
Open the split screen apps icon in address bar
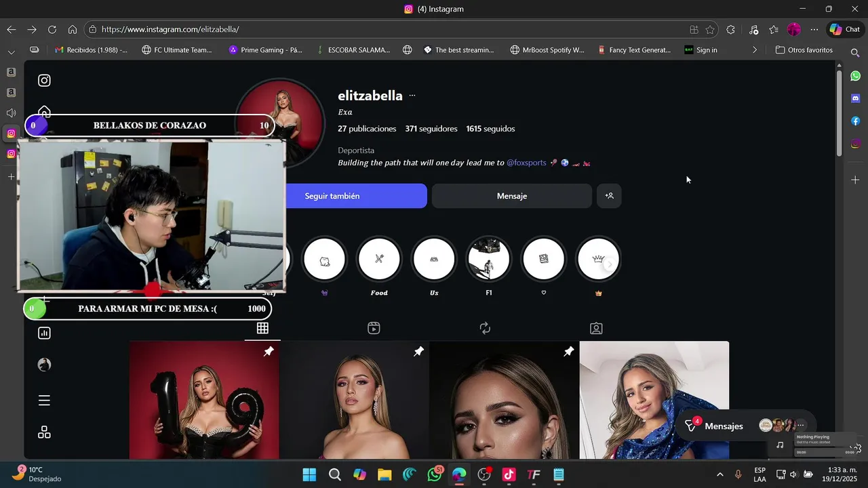point(694,29)
